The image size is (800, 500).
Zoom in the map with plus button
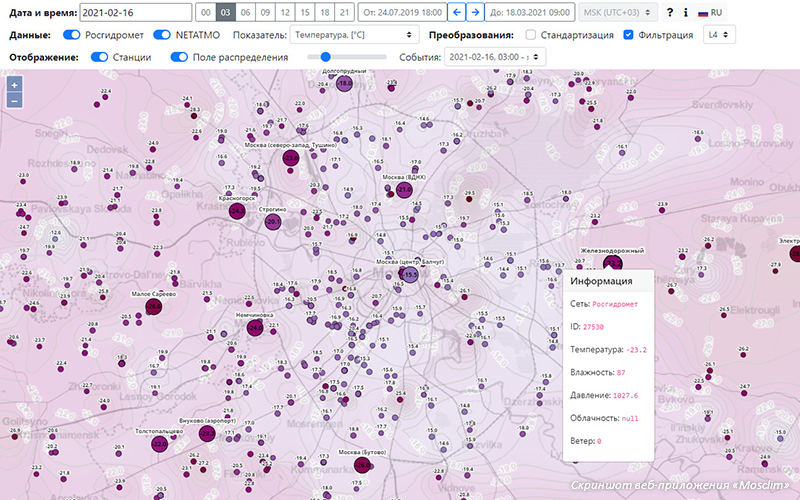click(14, 85)
